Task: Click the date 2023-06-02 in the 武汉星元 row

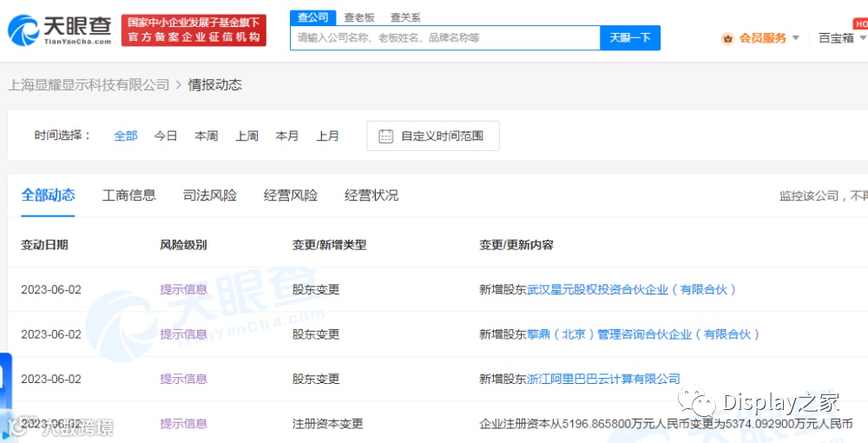Action: 51,289
